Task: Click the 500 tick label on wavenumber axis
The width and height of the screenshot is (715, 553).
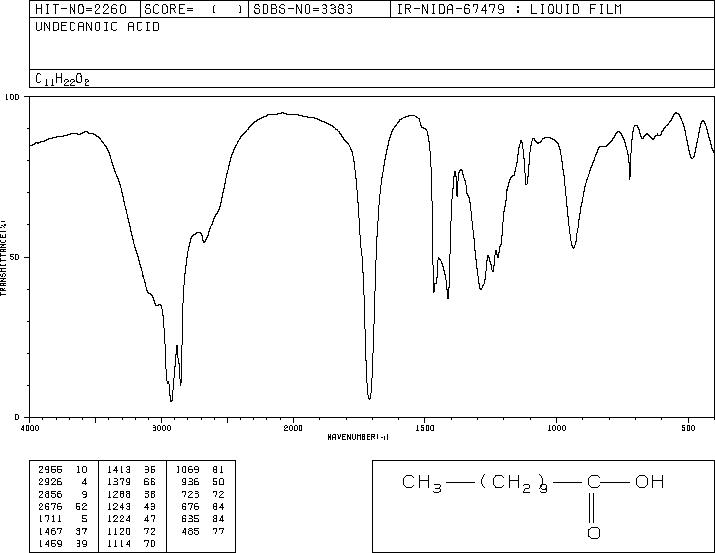Action: click(689, 428)
